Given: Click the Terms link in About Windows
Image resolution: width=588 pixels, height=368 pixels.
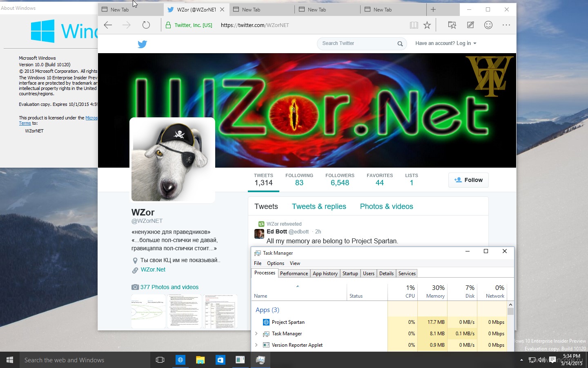Looking at the screenshot, I should [x=25, y=123].
